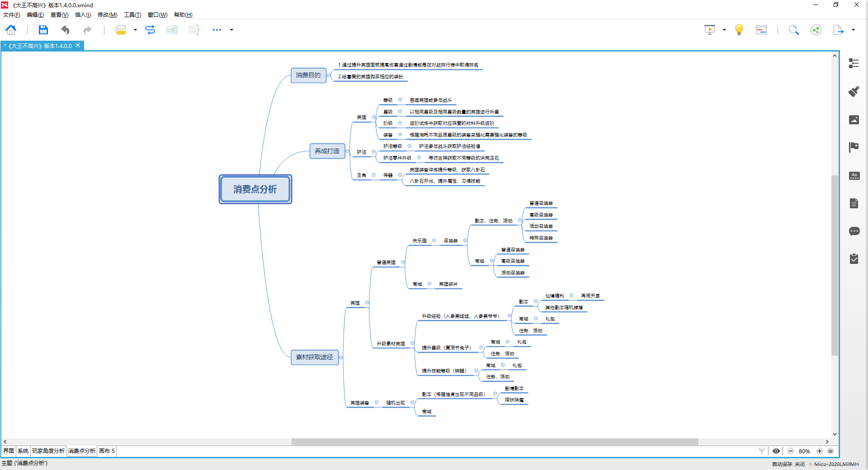Screen dimensions: 868x470
Task: Select the 特殊召唤券 leaf topic
Action: click(x=541, y=238)
